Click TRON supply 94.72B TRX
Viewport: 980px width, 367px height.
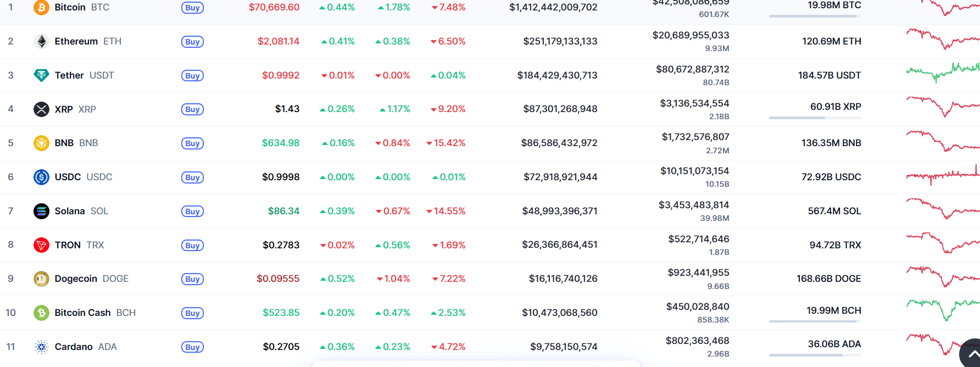(x=836, y=245)
